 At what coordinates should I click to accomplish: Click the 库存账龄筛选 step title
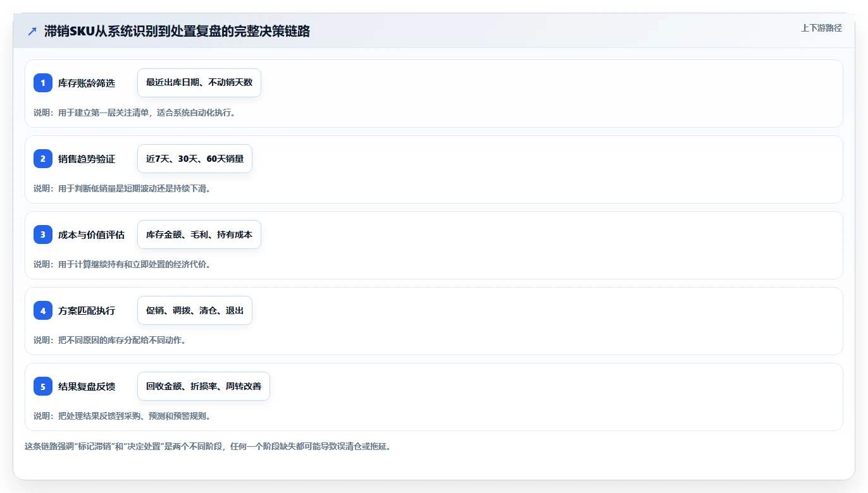[87, 83]
